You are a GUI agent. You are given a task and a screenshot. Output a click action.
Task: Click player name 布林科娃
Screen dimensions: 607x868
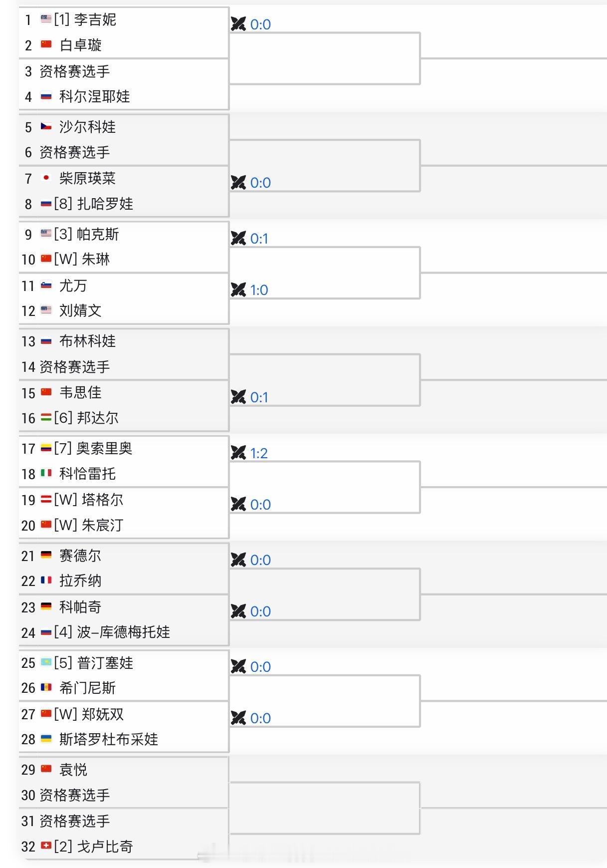87,341
